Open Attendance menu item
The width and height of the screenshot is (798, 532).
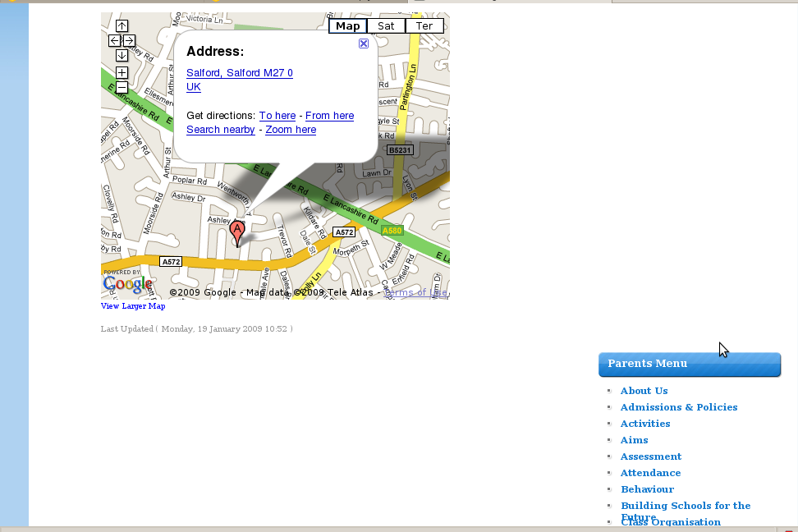coord(650,473)
